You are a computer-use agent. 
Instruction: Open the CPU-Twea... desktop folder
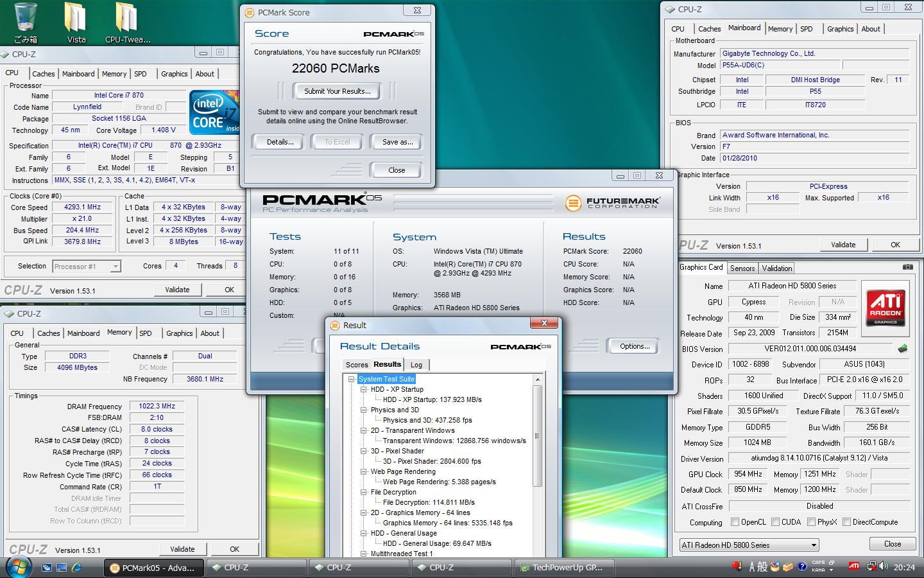point(127,22)
